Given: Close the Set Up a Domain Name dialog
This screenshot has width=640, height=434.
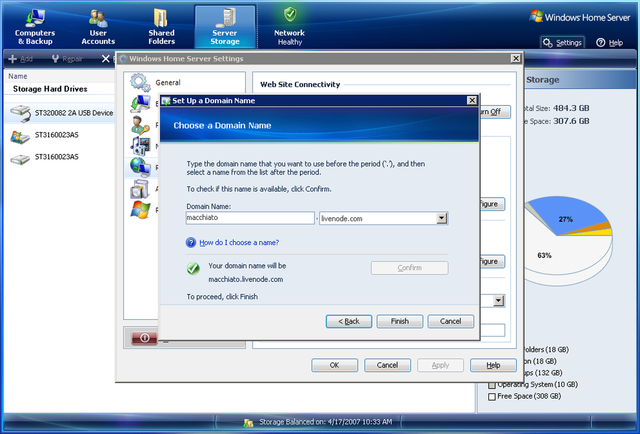Looking at the screenshot, I should (x=472, y=100).
